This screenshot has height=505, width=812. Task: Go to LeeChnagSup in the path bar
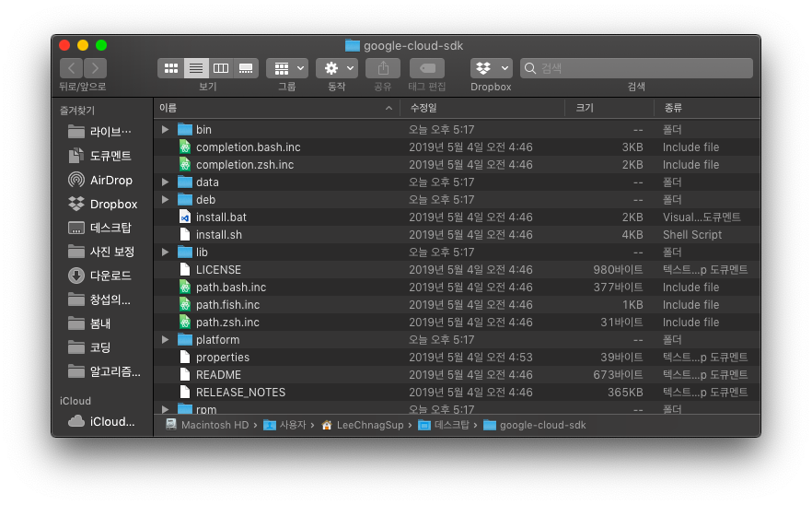point(363,425)
